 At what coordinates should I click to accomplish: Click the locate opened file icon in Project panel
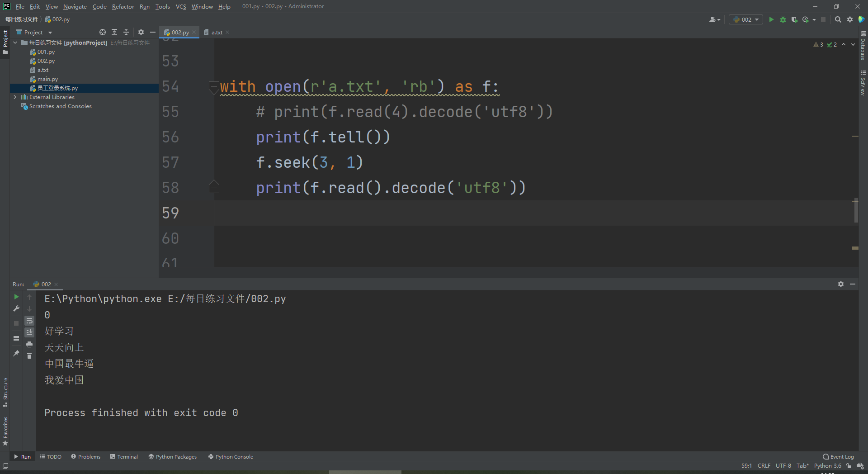(103, 32)
